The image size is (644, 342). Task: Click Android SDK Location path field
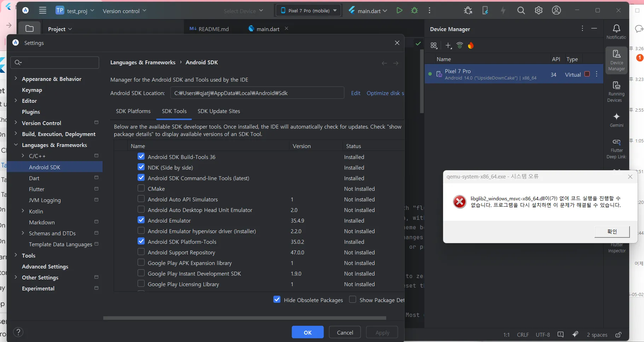pos(257,93)
